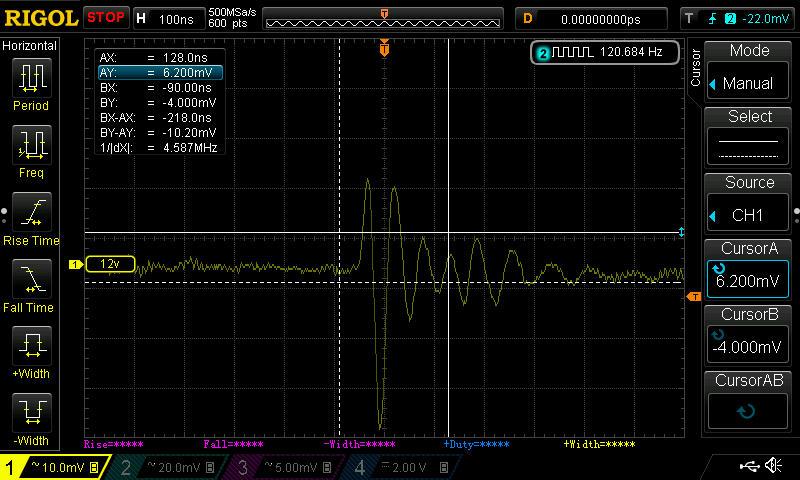
Task: Click the trigger rising edge icon
Action: (x=712, y=19)
